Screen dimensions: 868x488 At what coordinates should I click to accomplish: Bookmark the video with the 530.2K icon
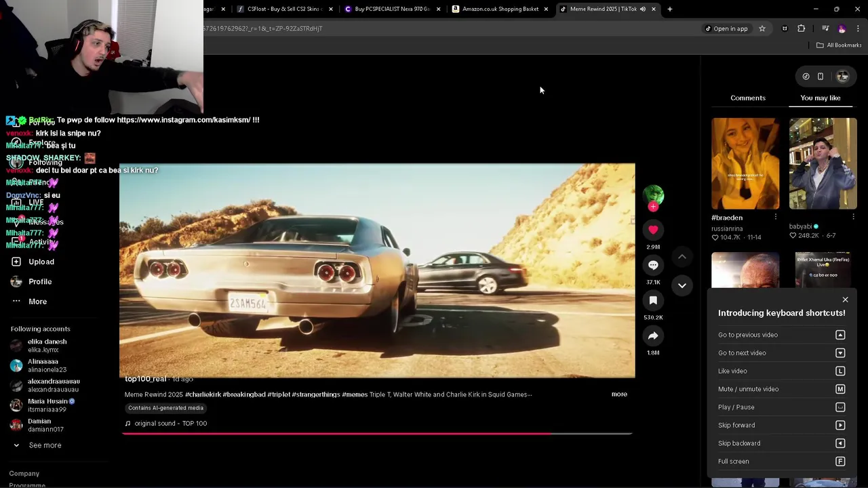point(653,300)
